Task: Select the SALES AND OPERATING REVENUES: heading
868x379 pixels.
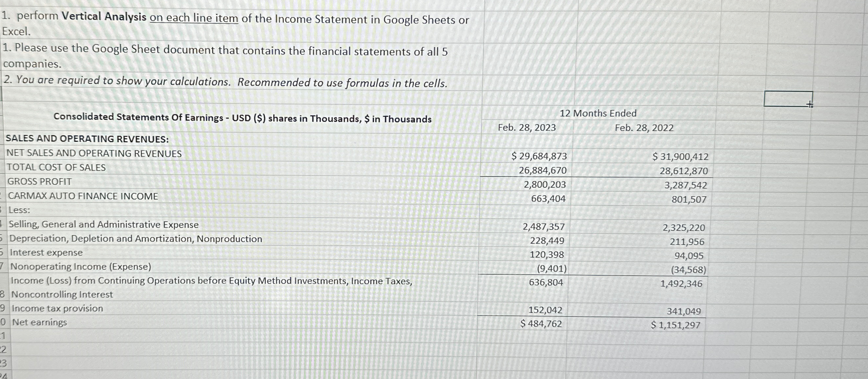Action: [x=87, y=139]
